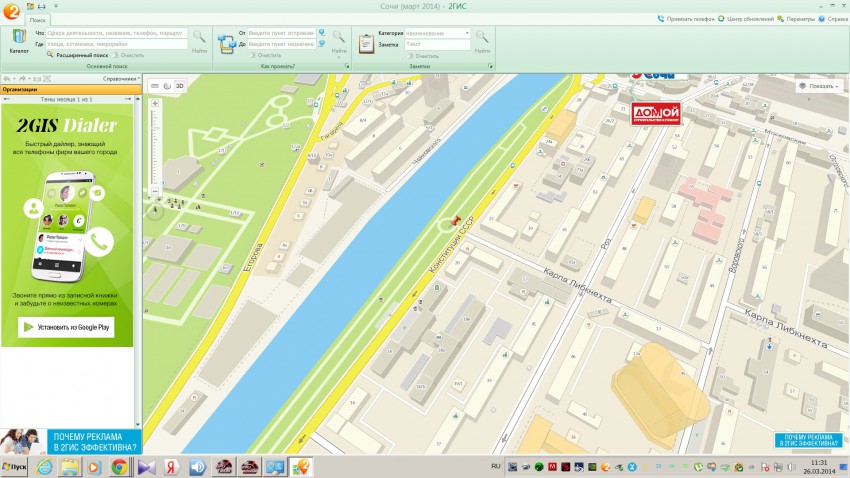Click Установить из Google Play button
The width and height of the screenshot is (850, 478).
pos(67,326)
